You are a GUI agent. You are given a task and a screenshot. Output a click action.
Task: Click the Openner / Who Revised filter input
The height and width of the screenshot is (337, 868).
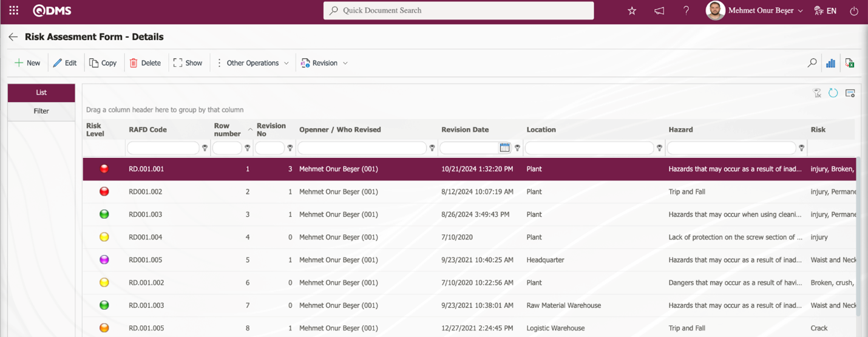coord(362,148)
